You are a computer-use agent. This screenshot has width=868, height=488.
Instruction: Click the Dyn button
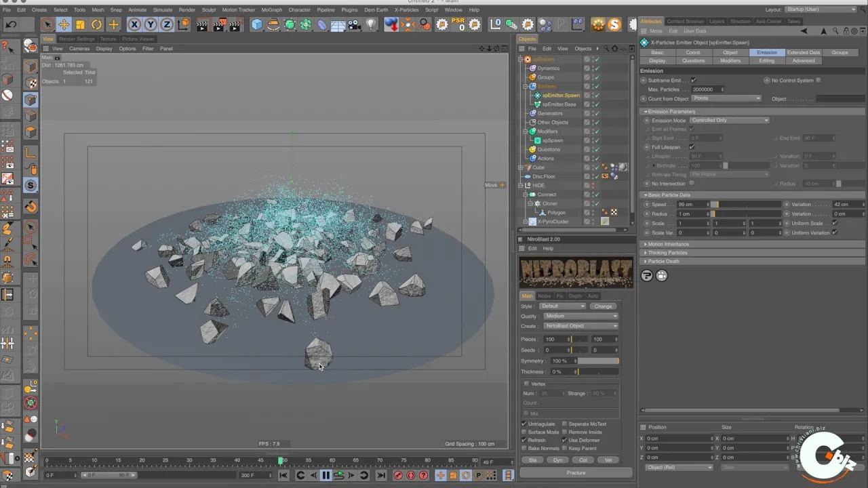[557, 460]
